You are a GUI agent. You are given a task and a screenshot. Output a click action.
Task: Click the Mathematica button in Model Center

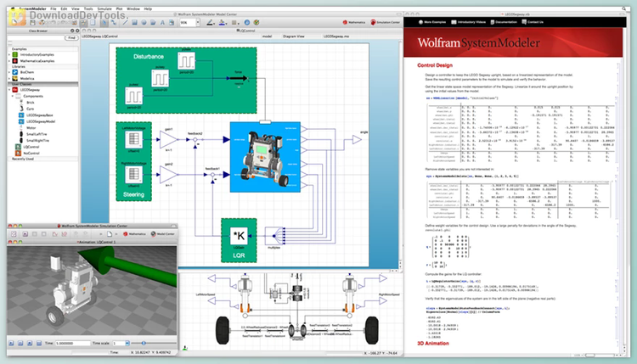click(x=354, y=22)
